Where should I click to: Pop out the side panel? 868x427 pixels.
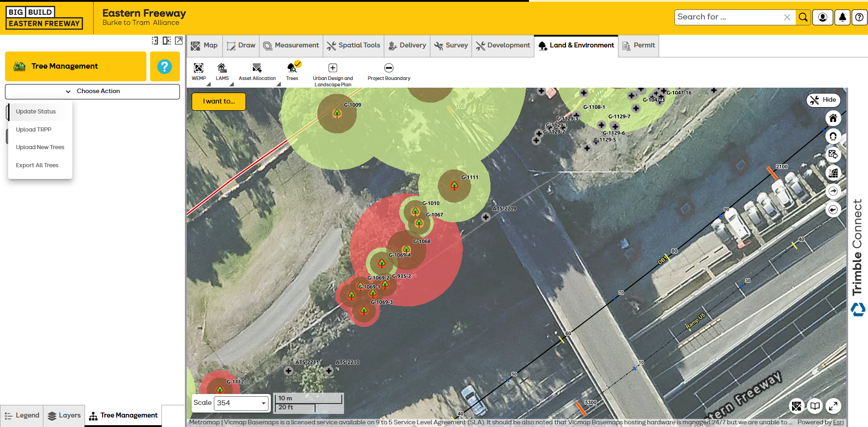click(179, 41)
